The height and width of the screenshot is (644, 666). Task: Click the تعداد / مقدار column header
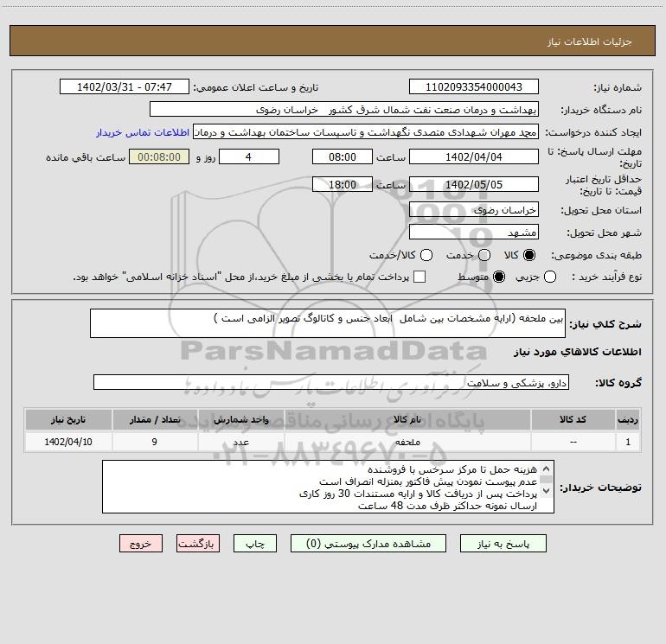(155, 419)
